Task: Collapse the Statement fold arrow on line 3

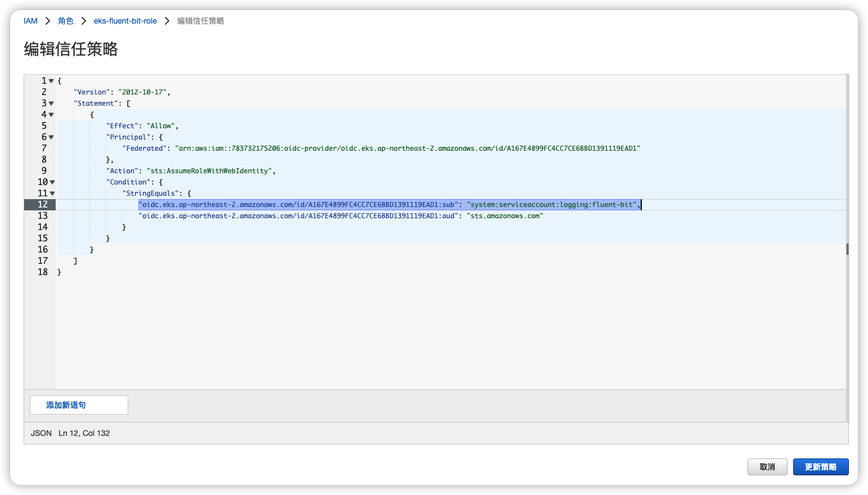Action: 51,103
